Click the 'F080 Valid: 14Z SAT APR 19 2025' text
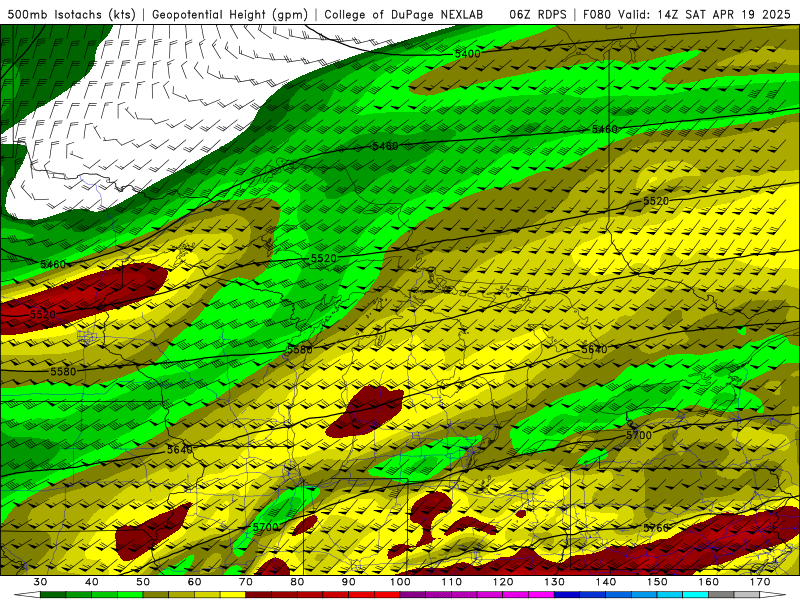Screen dimensions: 800x600 pyautogui.click(x=687, y=15)
